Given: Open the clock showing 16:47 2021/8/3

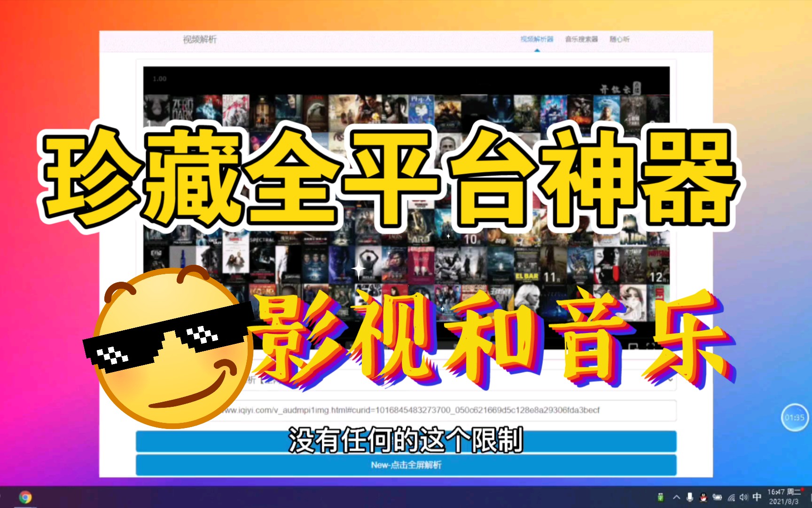Looking at the screenshot, I should [x=784, y=497].
